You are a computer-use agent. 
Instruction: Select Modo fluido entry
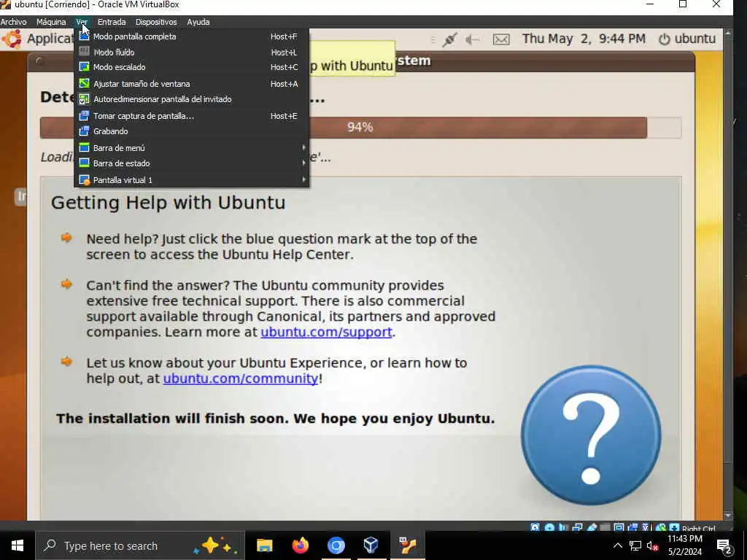(x=192, y=52)
